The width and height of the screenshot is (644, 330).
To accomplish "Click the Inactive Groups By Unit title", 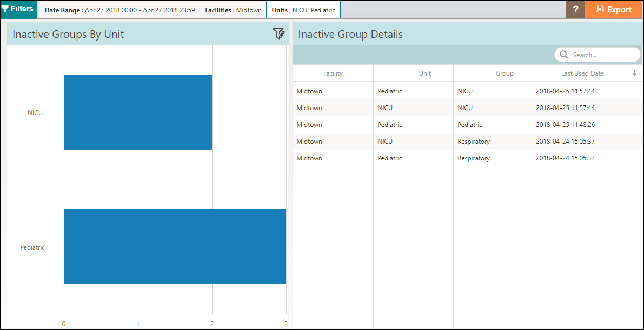I will (x=68, y=35).
